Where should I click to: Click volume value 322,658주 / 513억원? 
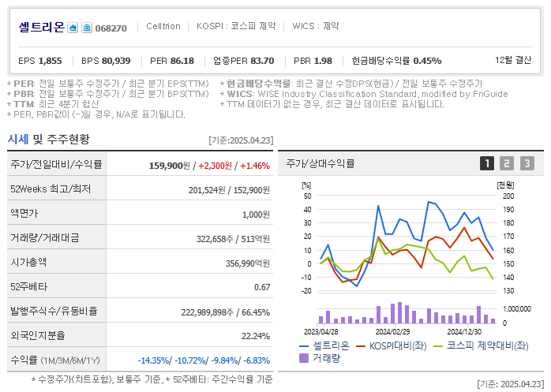click(233, 239)
